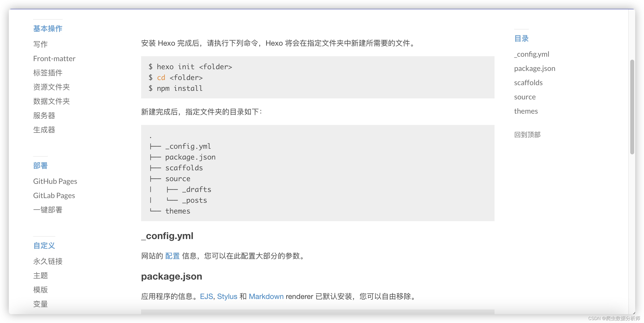The width and height of the screenshot is (644, 323).
Task: Follow the 配置 hyperlink in the text
Action: click(173, 256)
